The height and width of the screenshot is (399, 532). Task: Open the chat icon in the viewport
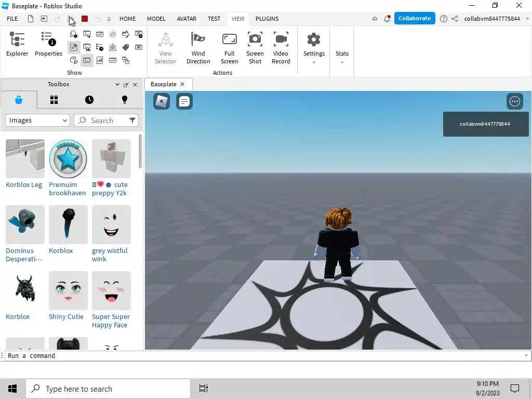tap(184, 101)
